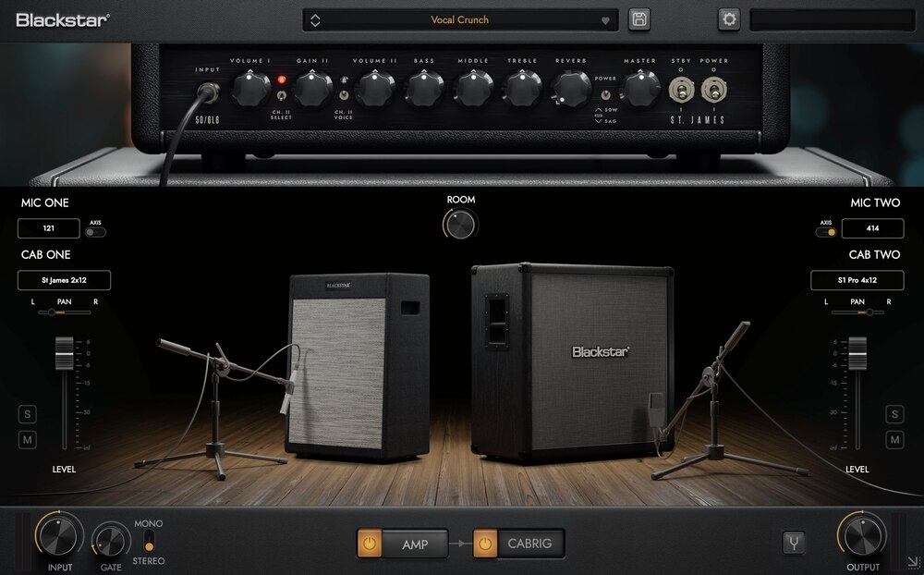Open the settings gear icon

pos(727,18)
